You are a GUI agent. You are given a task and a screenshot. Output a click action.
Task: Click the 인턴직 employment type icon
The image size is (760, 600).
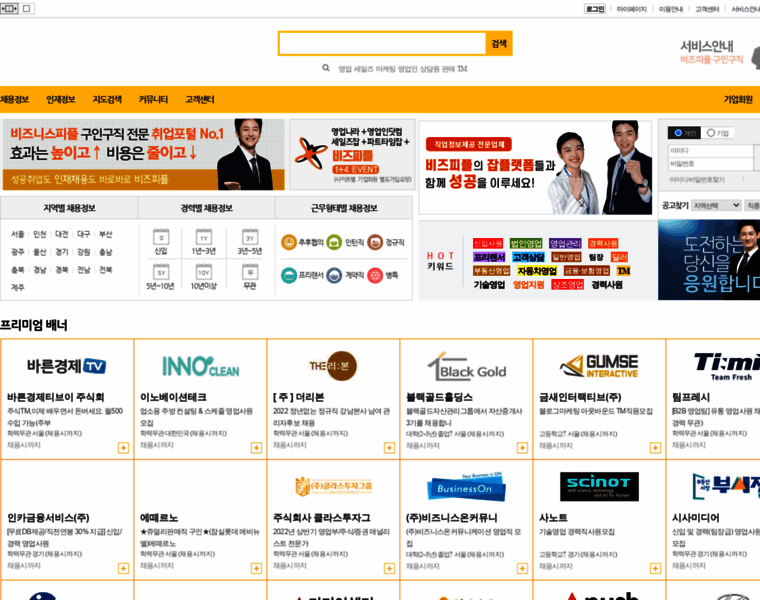point(334,242)
